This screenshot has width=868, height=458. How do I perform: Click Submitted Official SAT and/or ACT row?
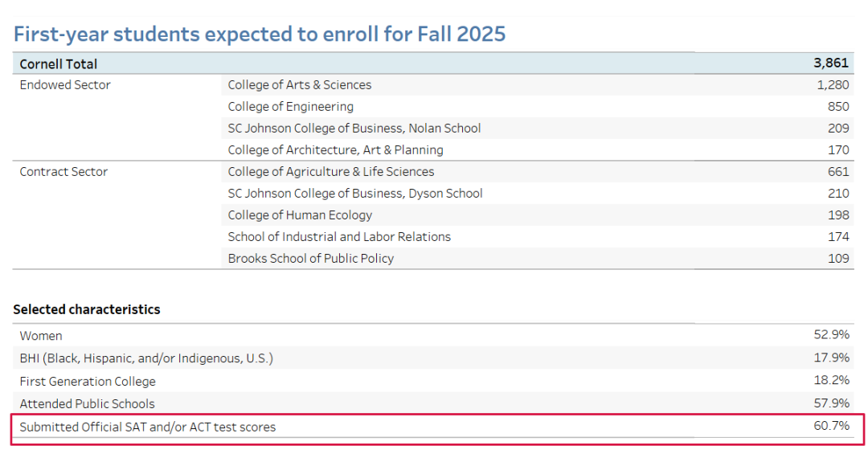(147, 427)
